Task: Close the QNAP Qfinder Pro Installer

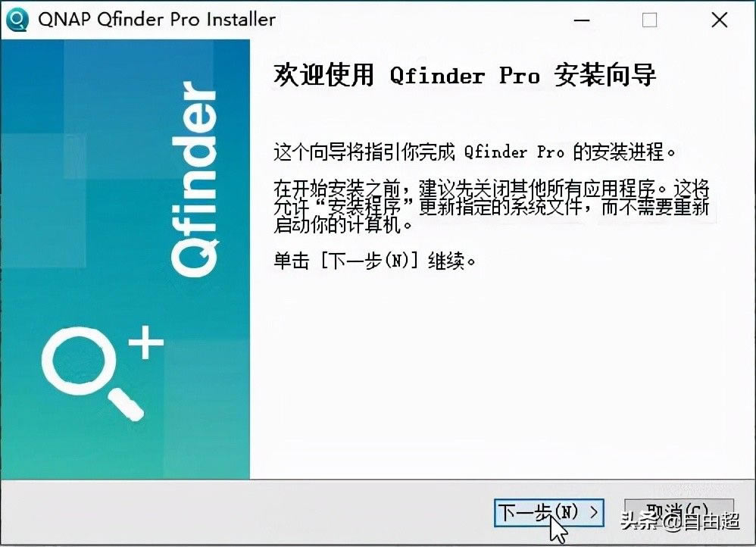Action: pyautogui.click(x=720, y=20)
